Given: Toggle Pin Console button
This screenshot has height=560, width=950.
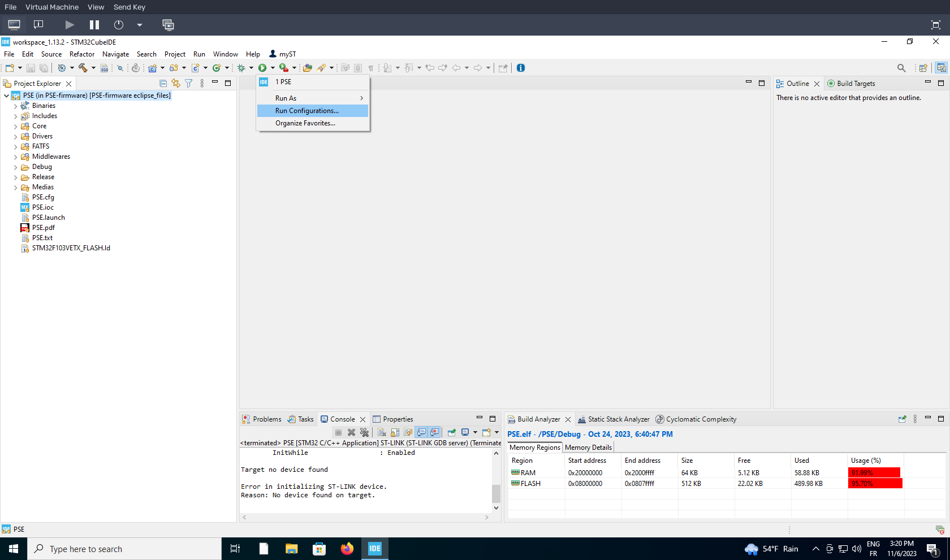Looking at the screenshot, I should coord(452,432).
